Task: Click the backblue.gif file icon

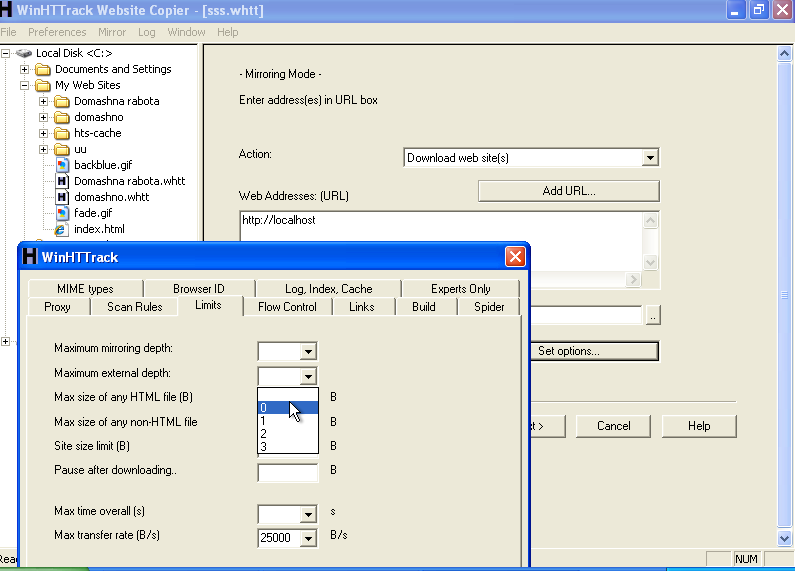Action: [x=62, y=165]
